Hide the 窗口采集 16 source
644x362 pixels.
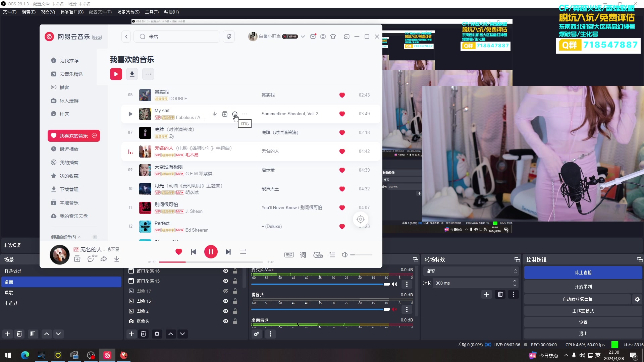point(226,271)
